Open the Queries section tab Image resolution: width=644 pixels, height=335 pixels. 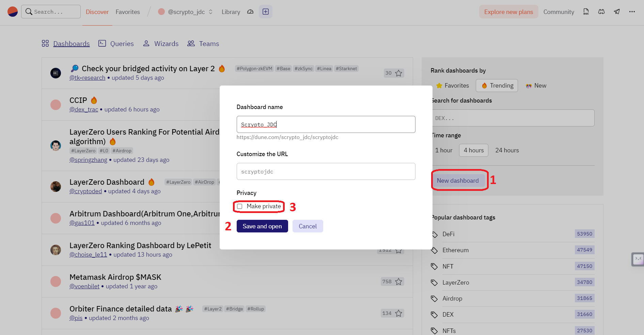click(122, 44)
